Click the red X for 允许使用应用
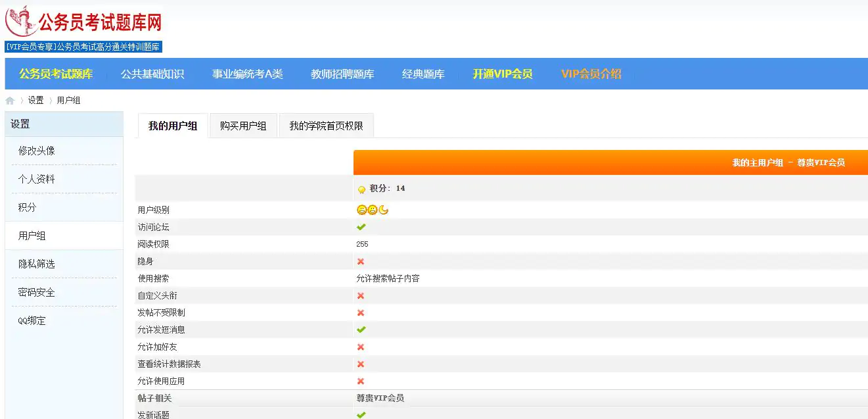Viewport: 868px width, 419px height. pyautogui.click(x=361, y=381)
